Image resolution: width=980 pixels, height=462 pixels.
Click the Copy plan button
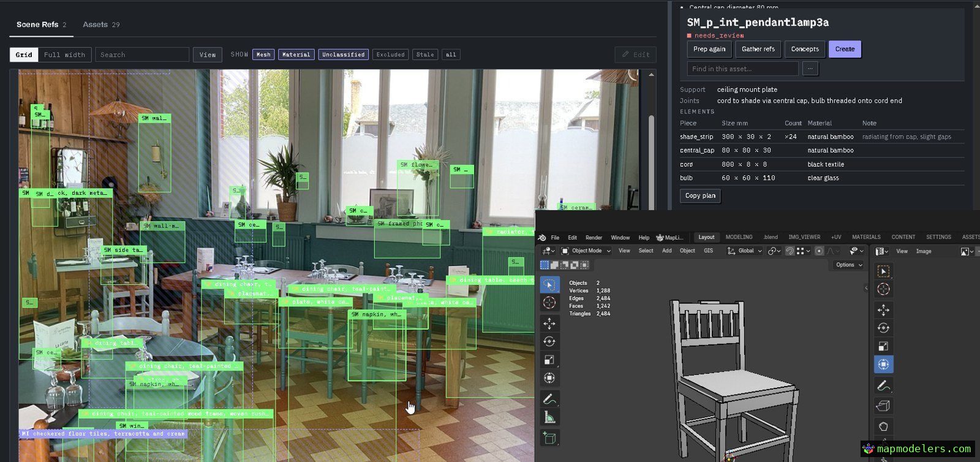(700, 195)
